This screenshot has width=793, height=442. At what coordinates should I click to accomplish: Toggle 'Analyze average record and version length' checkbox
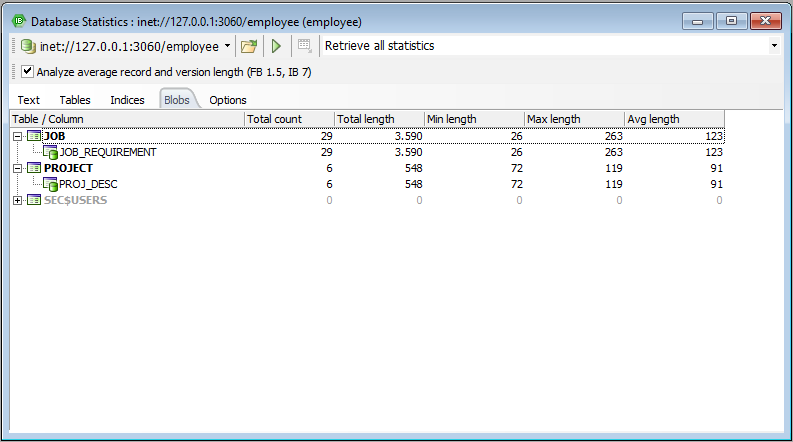[x=27, y=72]
